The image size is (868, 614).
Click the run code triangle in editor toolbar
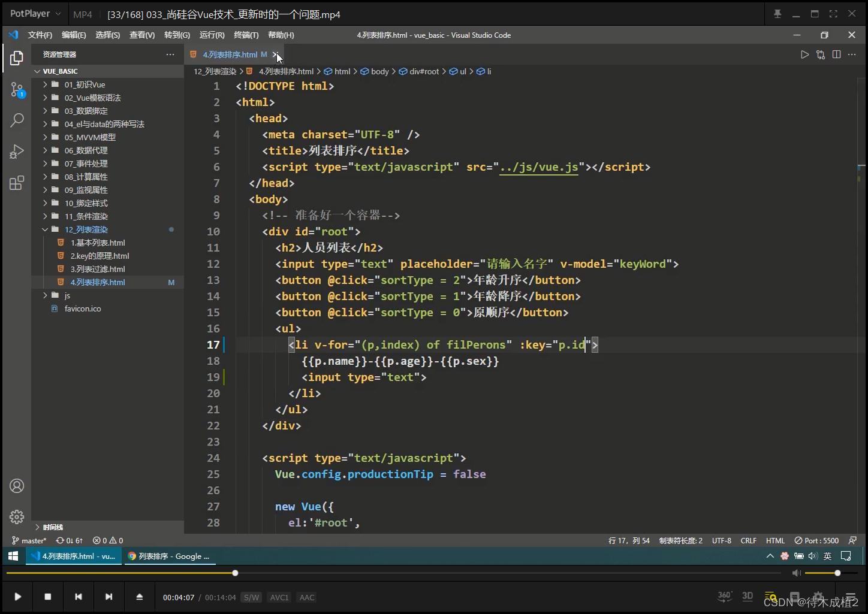804,55
